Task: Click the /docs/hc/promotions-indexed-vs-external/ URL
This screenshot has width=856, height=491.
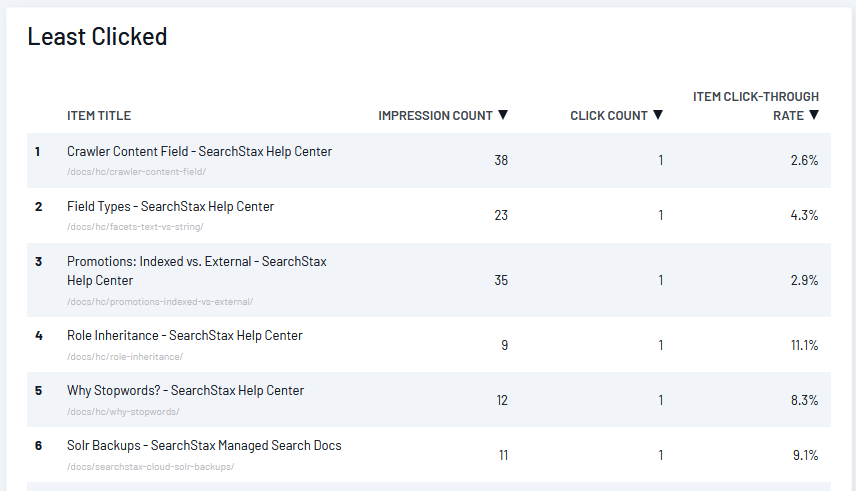Action: click(x=160, y=301)
